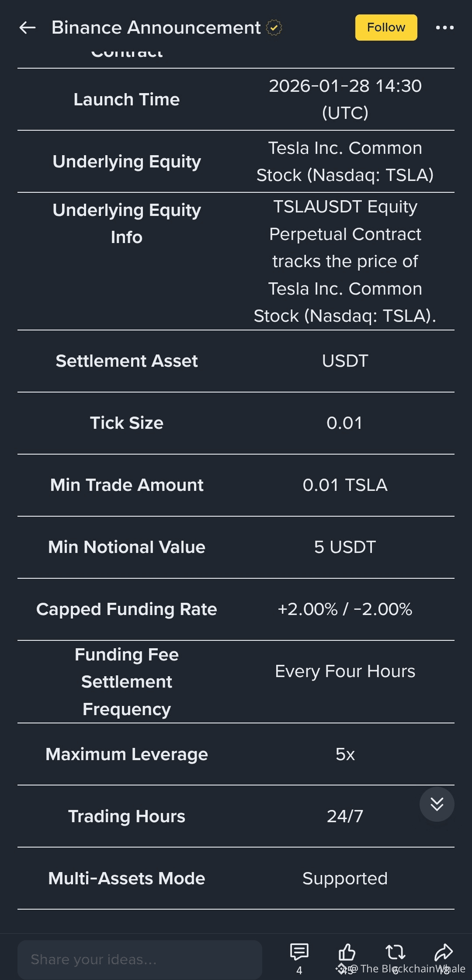Screen dimensions: 472x980
Task: Select the Supported Multi-Assets Mode value
Action: coord(345,879)
